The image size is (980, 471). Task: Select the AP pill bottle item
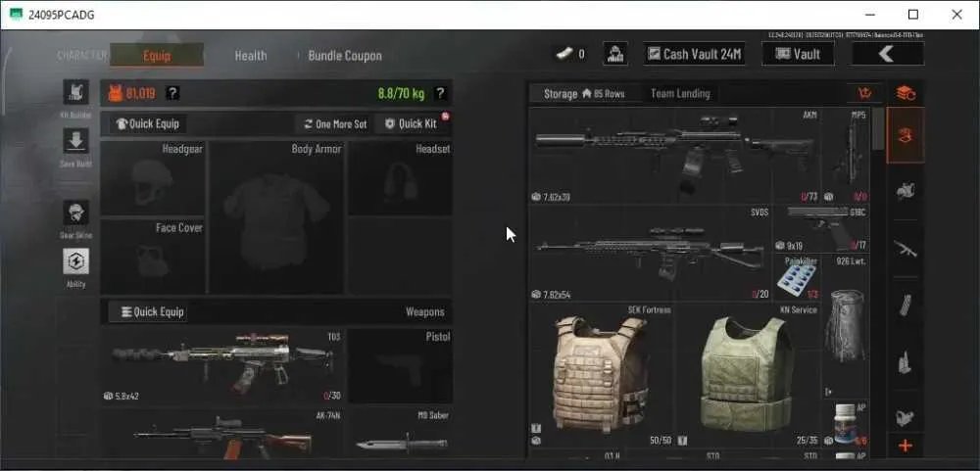[x=845, y=424]
